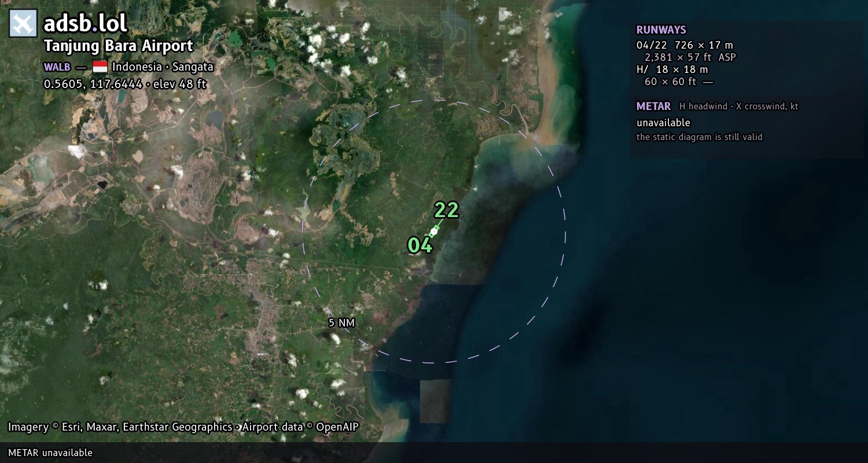This screenshot has width=868, height=463.
Task: Click the WALB airport code
Action: pyautogui.click(x=57, y=67)
